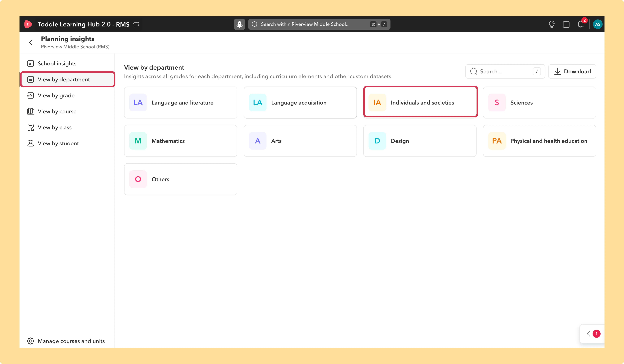This screenshot has width=624, height=364.
Task: Open the Language and literature department card
Action: click(180, 102)
